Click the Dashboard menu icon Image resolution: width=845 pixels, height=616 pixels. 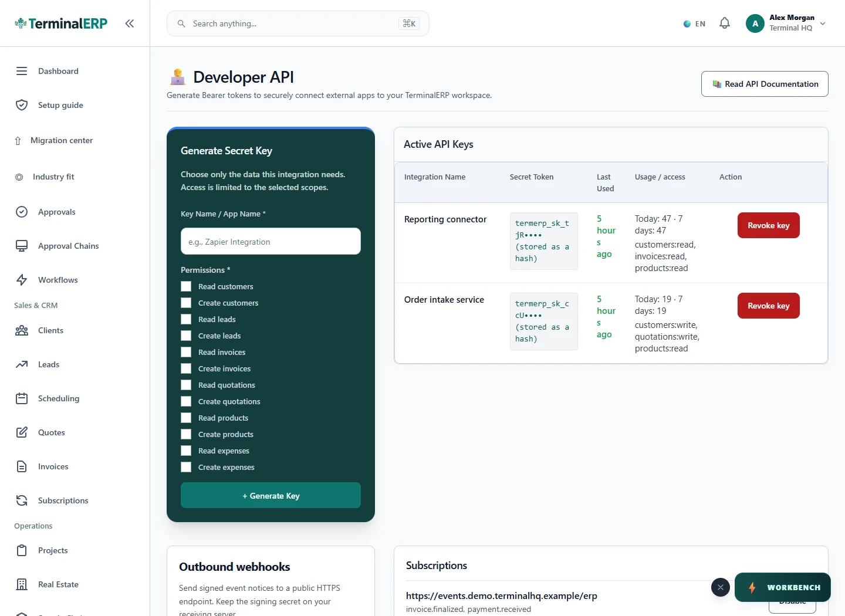coord(22,71)
